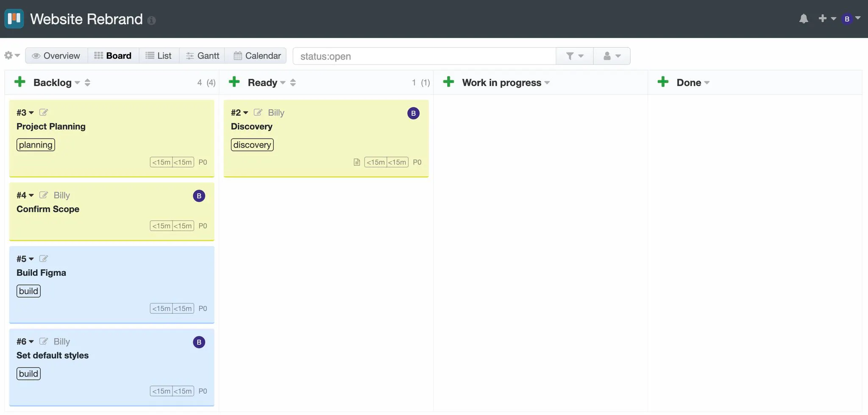Open task #4 dropdown menu
Image resolution: width=868 pixels, height=415 pixels.
coord(25,195)
